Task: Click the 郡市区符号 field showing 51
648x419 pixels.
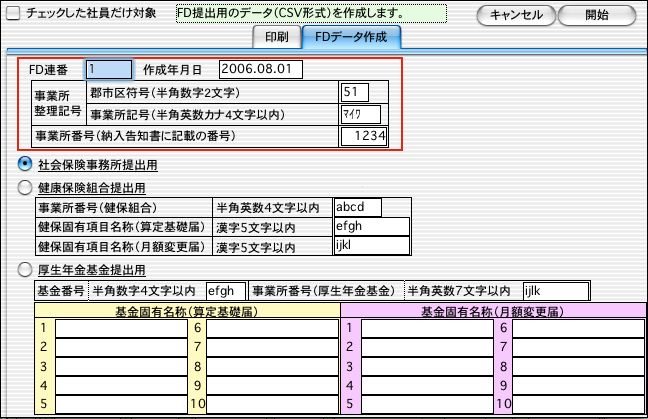Action: pos(354,93)
